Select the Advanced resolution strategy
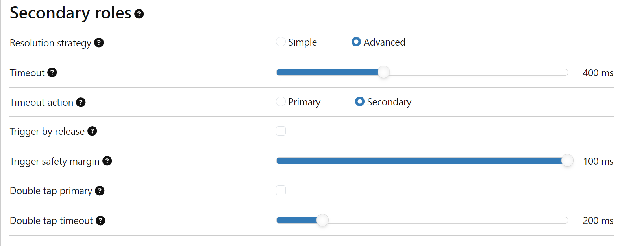The width and height of the screenshot is (644, 246). click(356, 42)
